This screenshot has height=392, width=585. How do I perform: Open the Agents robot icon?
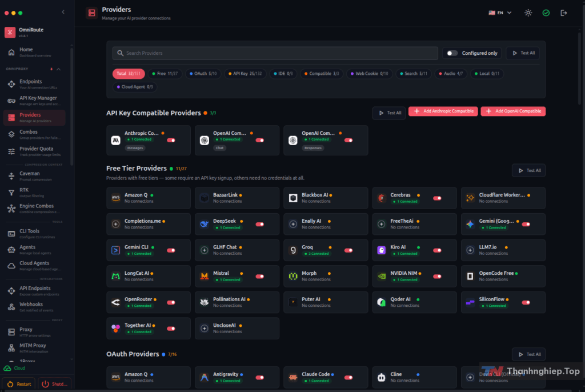11,250
